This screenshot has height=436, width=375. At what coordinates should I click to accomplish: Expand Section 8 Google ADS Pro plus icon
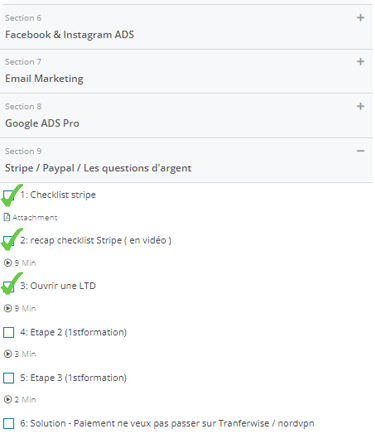(x=360, y=106)
